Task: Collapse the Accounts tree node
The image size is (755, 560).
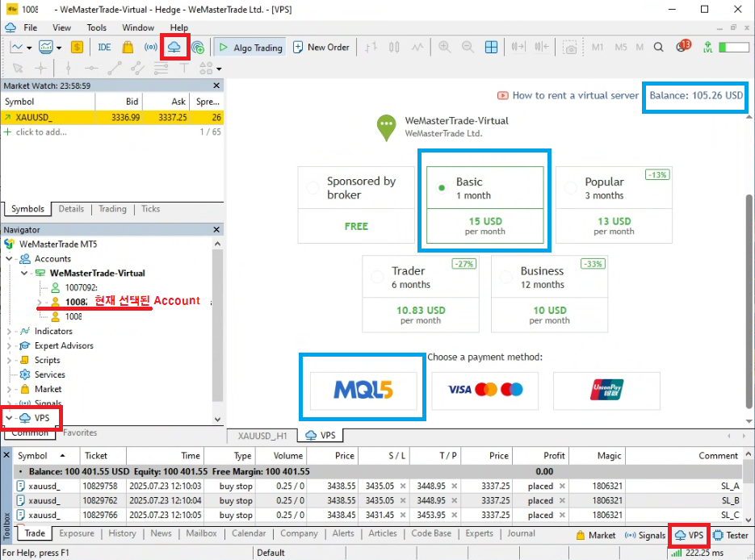Action: [9, 259]
